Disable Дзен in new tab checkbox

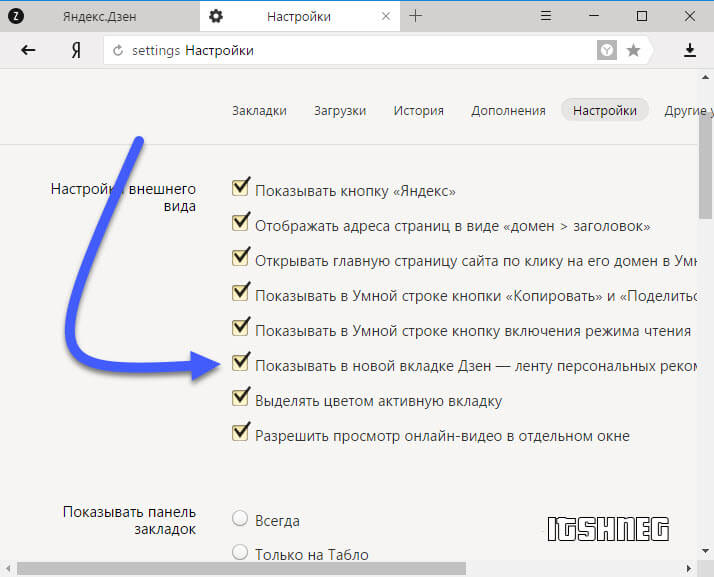240,363
